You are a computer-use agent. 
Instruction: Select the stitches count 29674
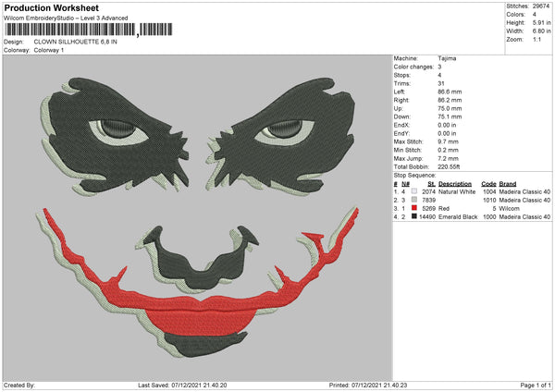(541, 6)
